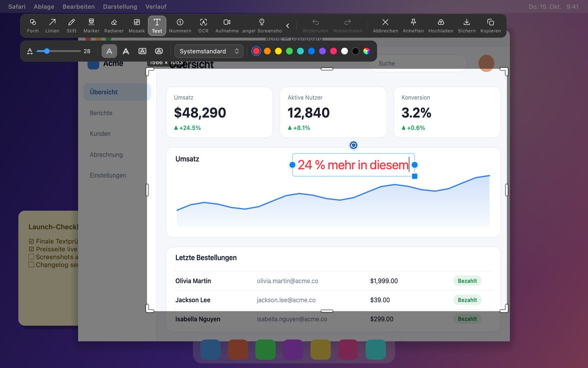Choose the Stift pencil tool

(x=72, y=26)
